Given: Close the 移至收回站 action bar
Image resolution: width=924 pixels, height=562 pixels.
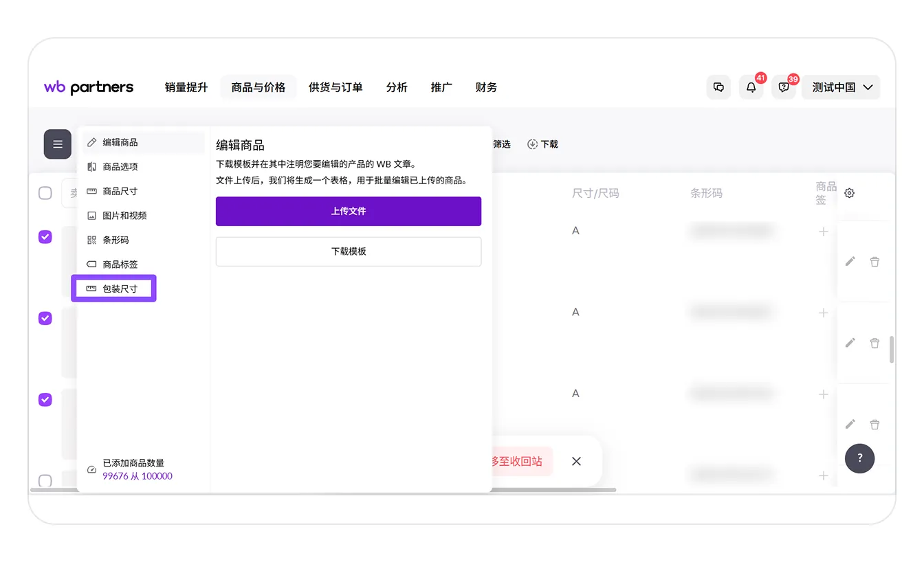Looking at the screenshot, I should pyautogui.click(x=576, y=461).
